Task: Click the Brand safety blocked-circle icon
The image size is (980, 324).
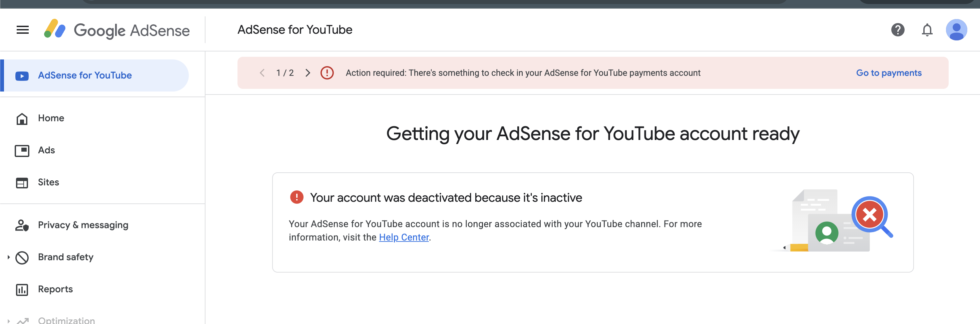Action: 22,258
